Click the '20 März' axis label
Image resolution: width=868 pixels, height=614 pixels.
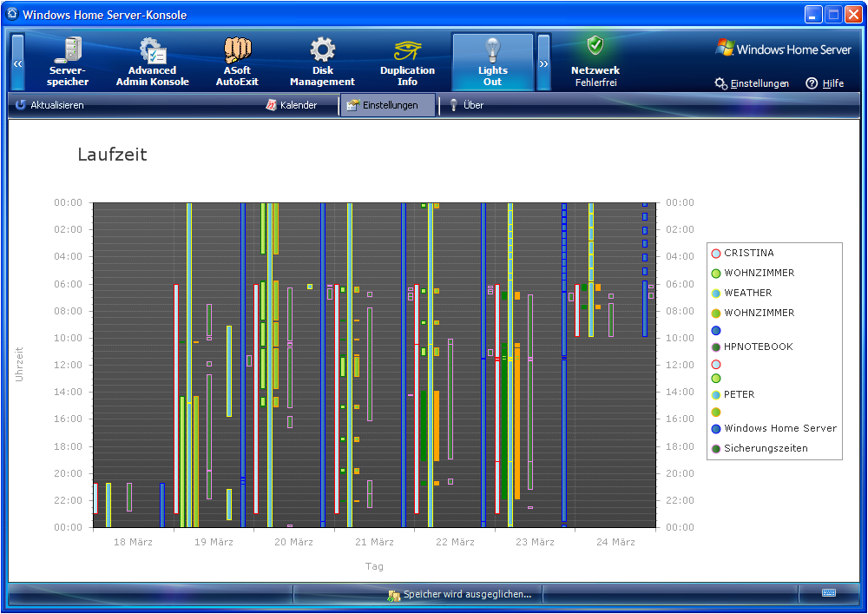tap(294, 542)
